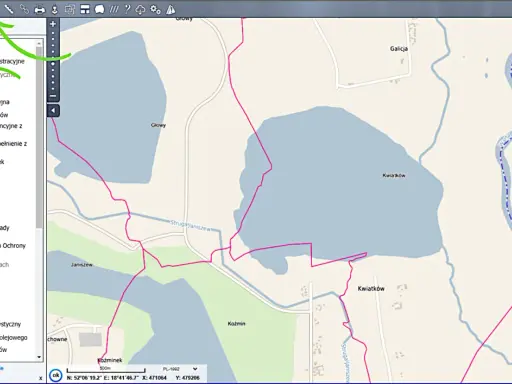The height and width of the screenshot is (384, 512).
Task: Click the selection rectangle tool icon
Action: (x=70, y=10)
